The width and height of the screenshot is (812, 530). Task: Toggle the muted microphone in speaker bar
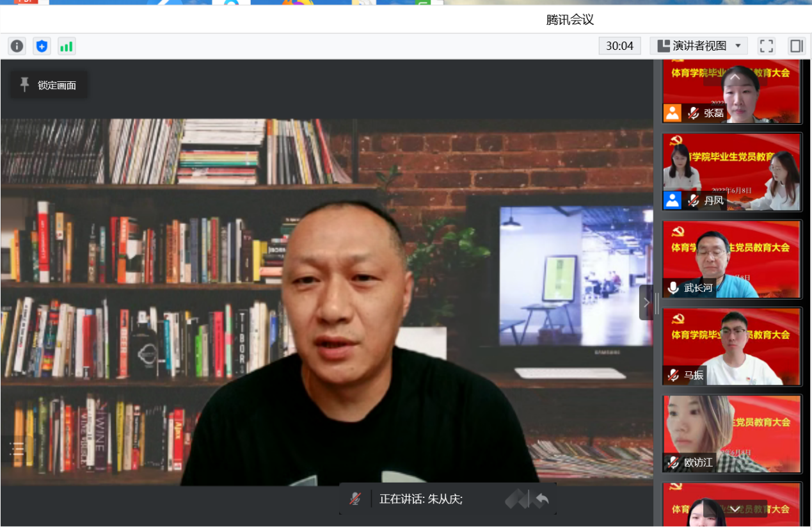[x=355, y=499]
